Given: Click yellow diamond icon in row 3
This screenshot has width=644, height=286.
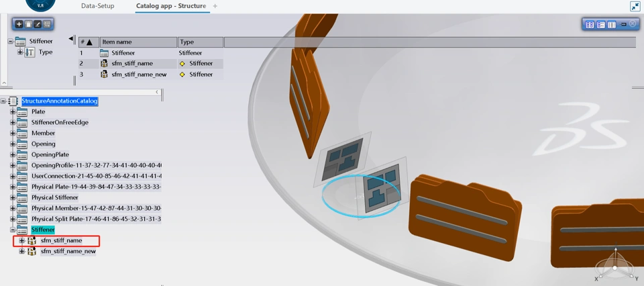Looking at the screenshot, I should point(182,75).
